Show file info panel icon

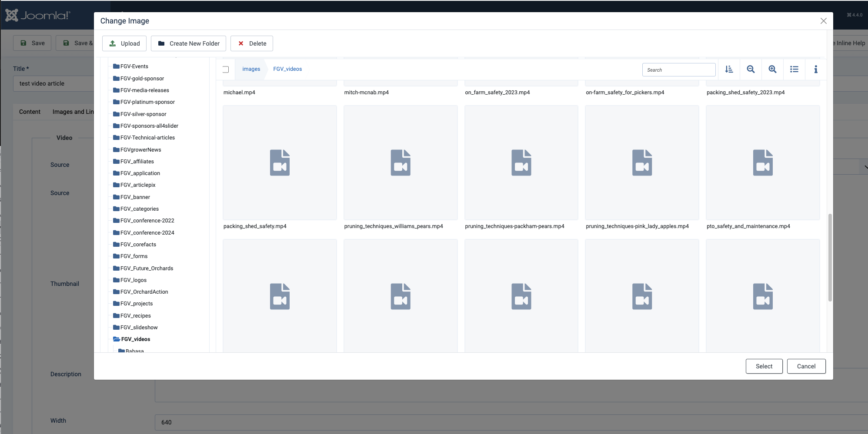pyautogui.click(x=816, y=70)
